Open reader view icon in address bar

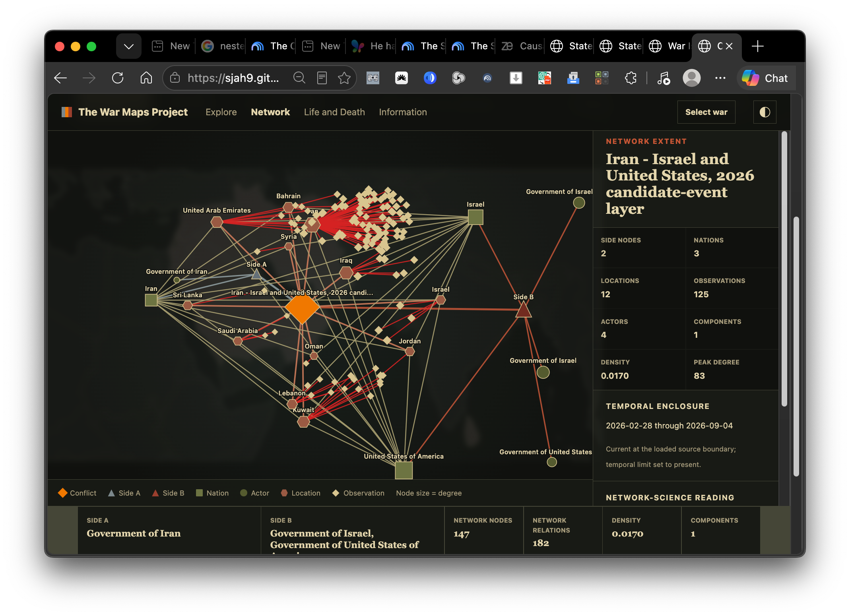[322, 78]
